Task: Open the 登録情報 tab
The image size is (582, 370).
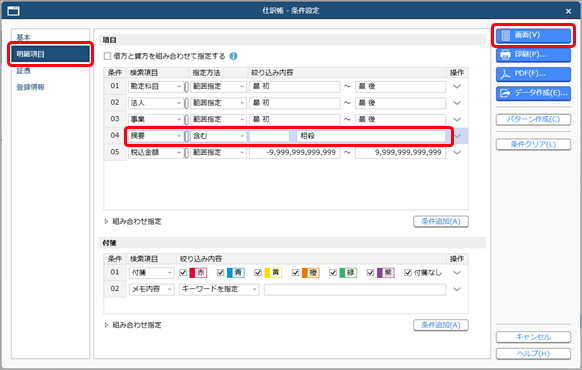Action: pyautogui.click(x=30, y=87)
